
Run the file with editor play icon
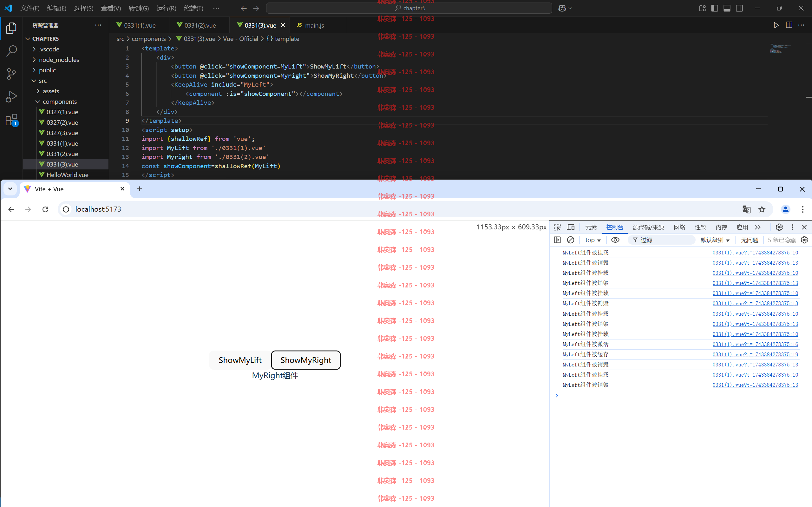tap(776, 25)
